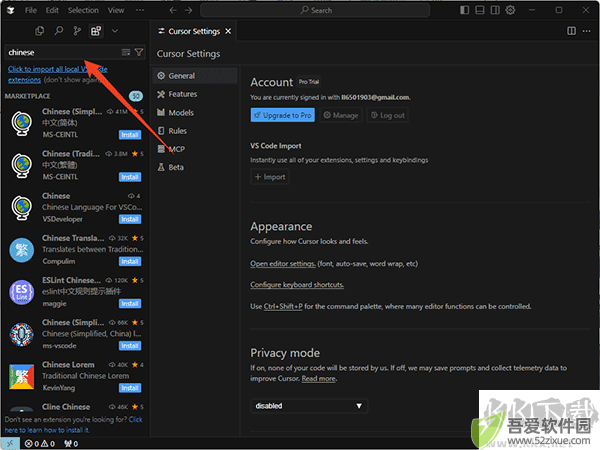Go forward with the right arrow
Viewport: 600px width, 450px height.
pyautogui.click(x=188, y=10)
